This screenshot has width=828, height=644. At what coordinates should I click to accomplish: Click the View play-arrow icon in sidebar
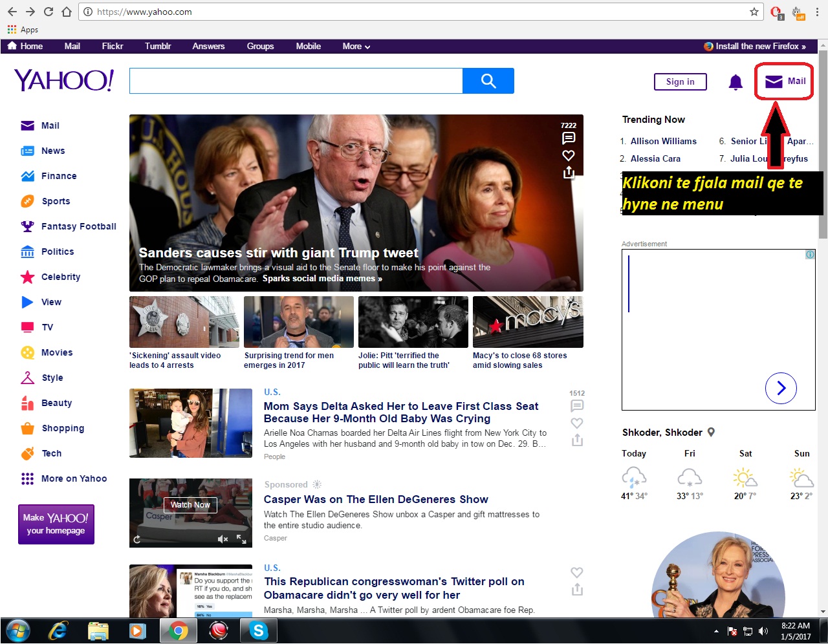click(x=27, y=302)
